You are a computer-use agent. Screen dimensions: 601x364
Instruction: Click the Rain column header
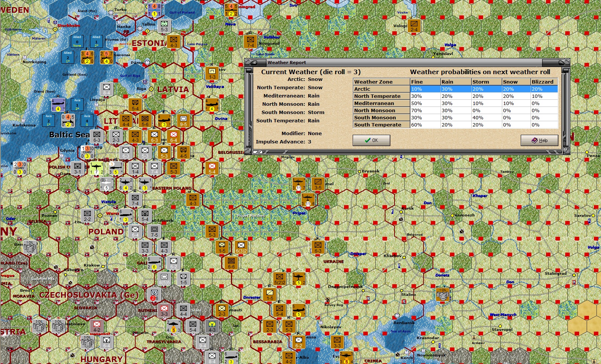[456, 82]
